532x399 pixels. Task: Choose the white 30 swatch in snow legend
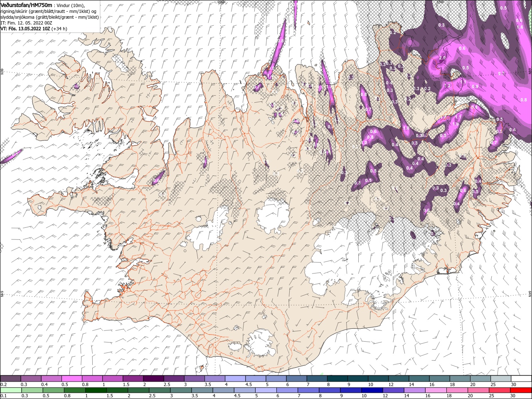[521, 379]
